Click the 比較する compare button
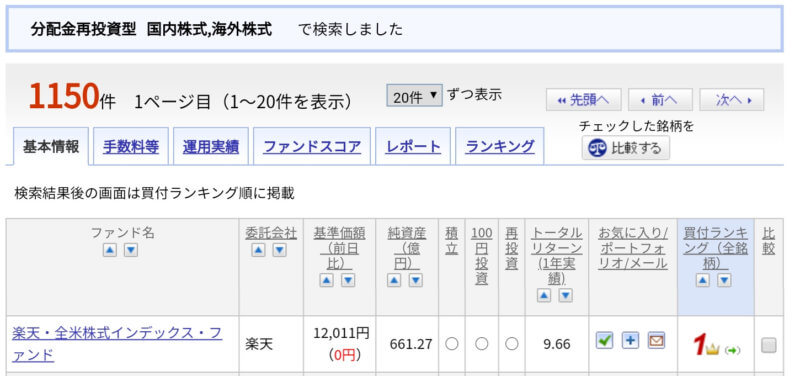 tap(626, 148)
